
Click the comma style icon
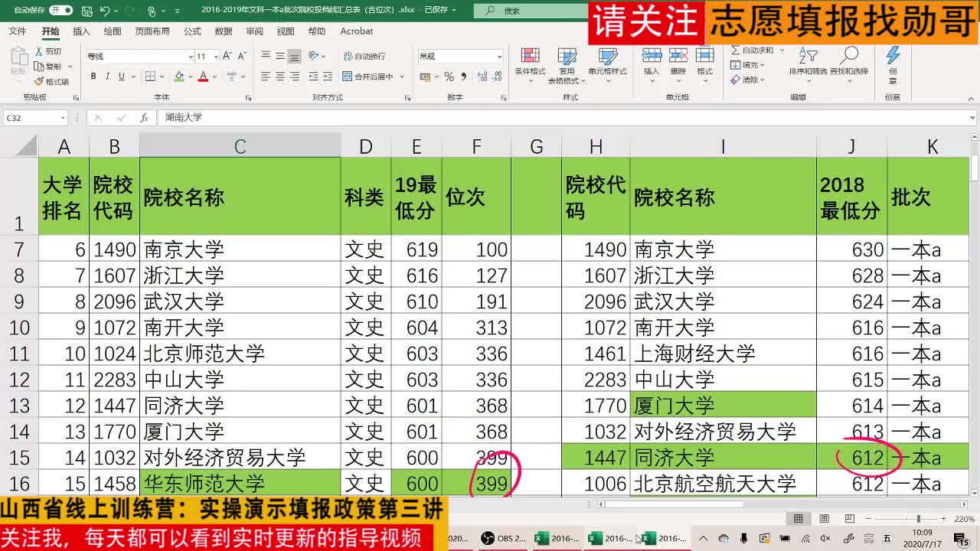462,77
